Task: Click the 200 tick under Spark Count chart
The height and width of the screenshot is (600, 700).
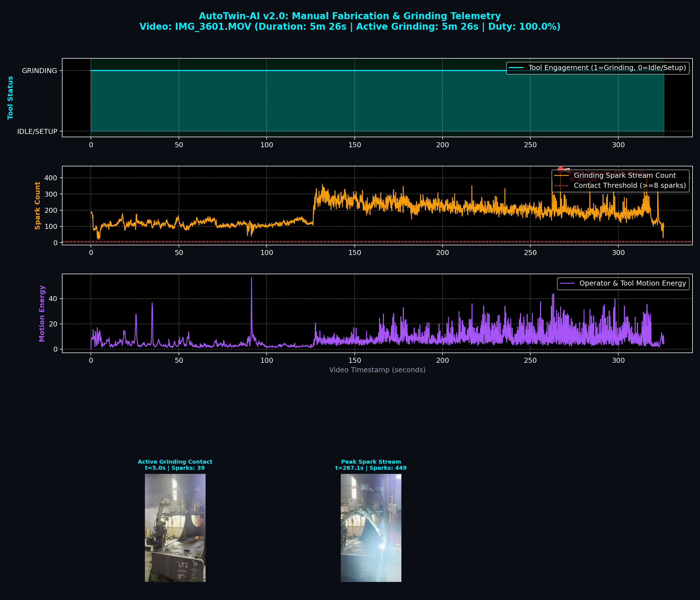Action: (442, 253)
